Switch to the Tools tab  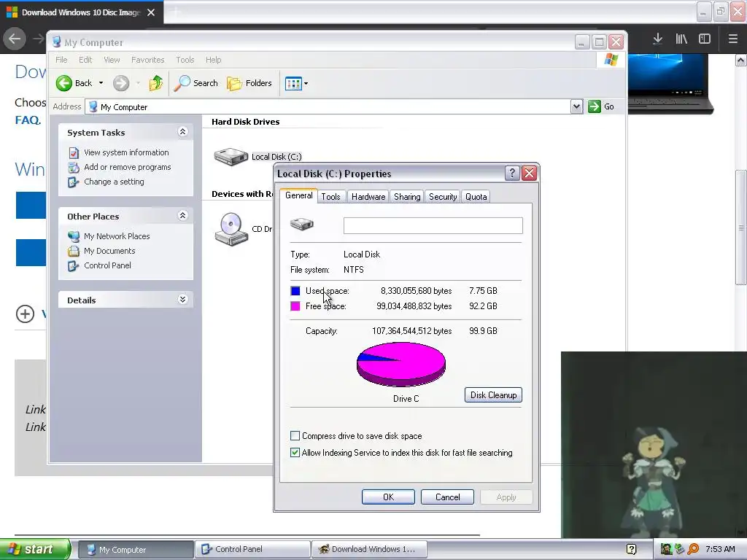point(330,197)
